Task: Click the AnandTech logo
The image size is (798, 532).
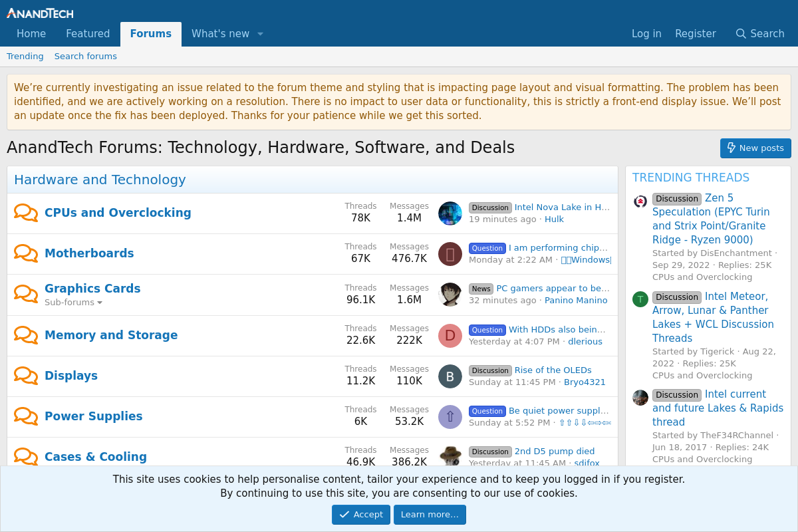Action: point(40,13)
